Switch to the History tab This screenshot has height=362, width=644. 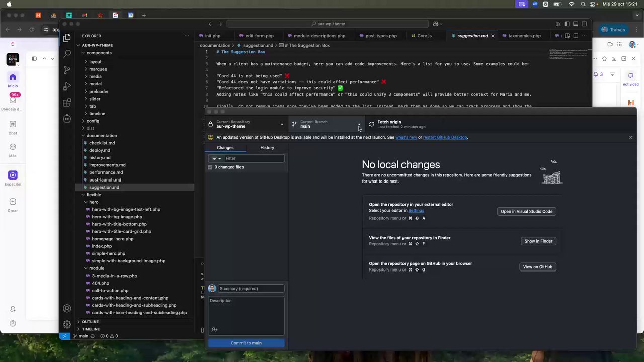click(267, 148)
